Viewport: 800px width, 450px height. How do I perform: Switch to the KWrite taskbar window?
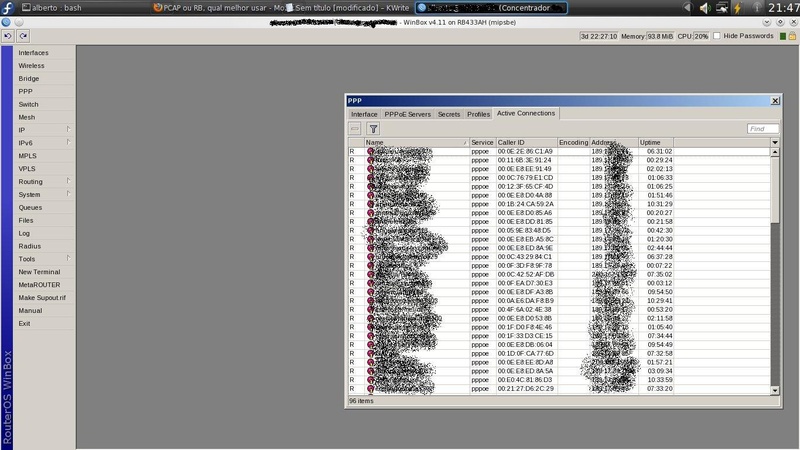(349, 8)
